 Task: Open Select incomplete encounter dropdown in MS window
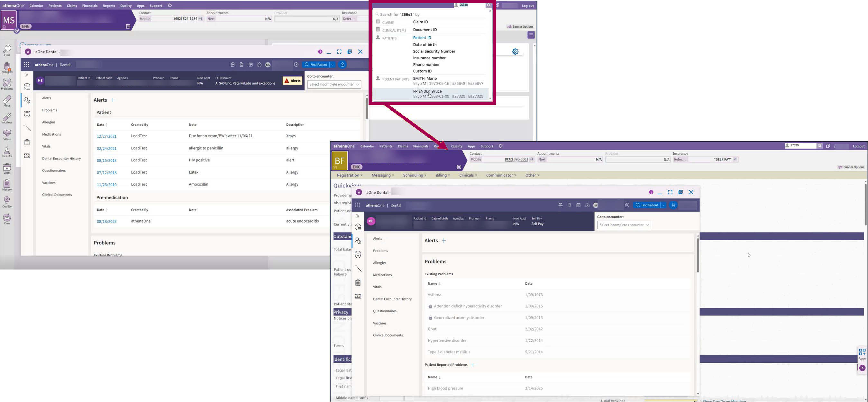[334, 85]
